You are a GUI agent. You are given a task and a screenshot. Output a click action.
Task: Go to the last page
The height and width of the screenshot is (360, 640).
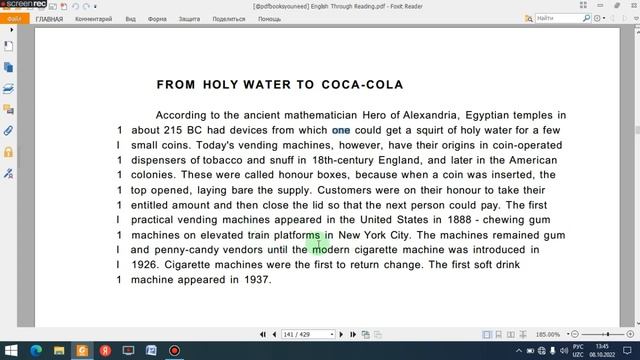[x=353, y=334]
